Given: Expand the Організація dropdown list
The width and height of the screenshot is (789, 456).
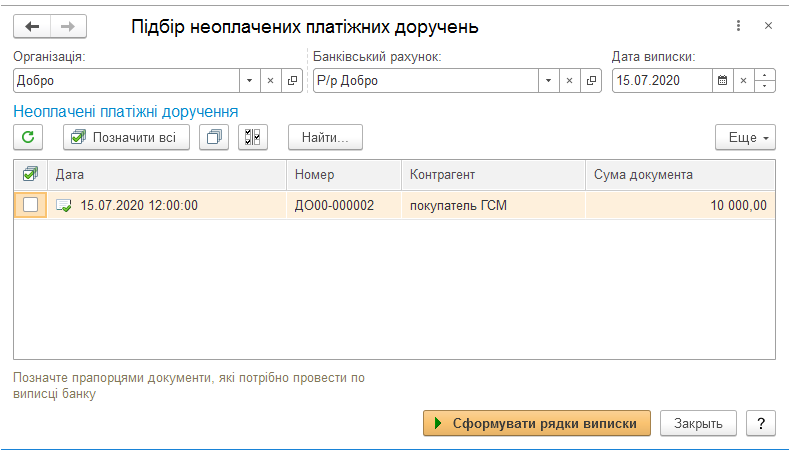Looking at the screenshot, I should [x=250, y=81].
